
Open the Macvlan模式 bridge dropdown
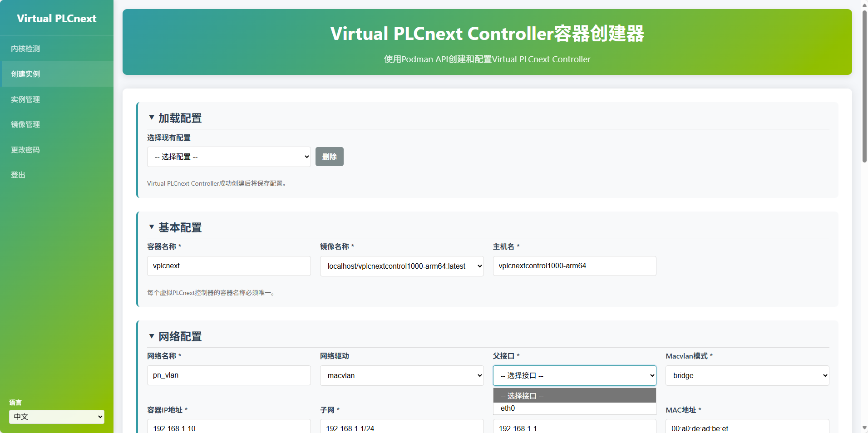click(x=747, y=375)
